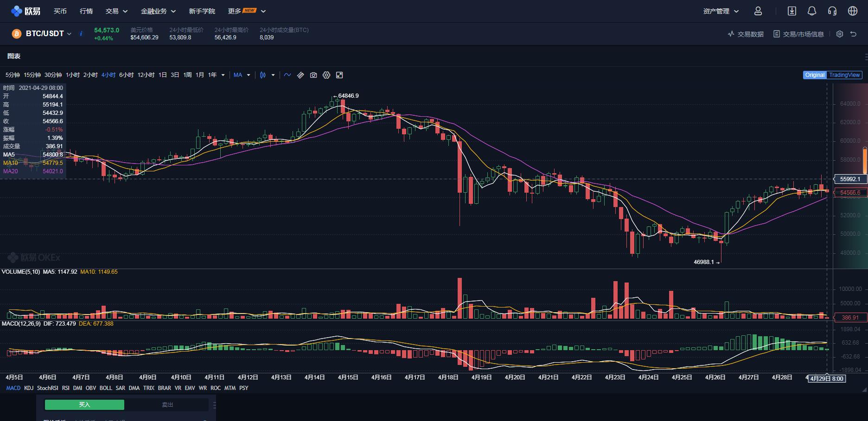Viewport: 868px width, 421px height.
Task: Select the 15分钟 interval
Action: pyautogui.click(x=32, y=75)
